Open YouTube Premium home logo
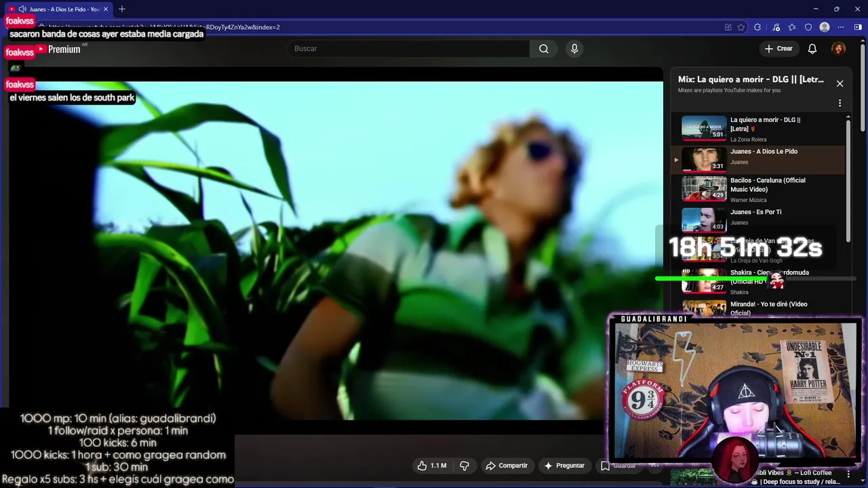 click(58, 49)
